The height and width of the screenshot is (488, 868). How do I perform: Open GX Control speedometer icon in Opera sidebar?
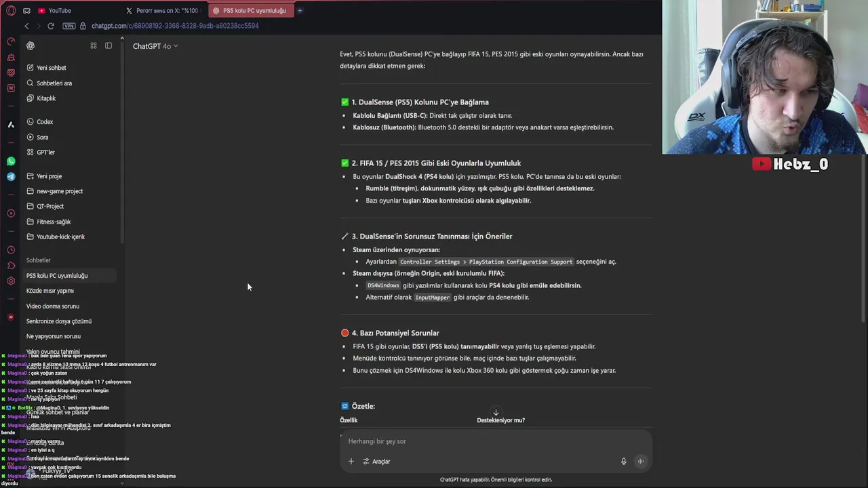[11, 41]
